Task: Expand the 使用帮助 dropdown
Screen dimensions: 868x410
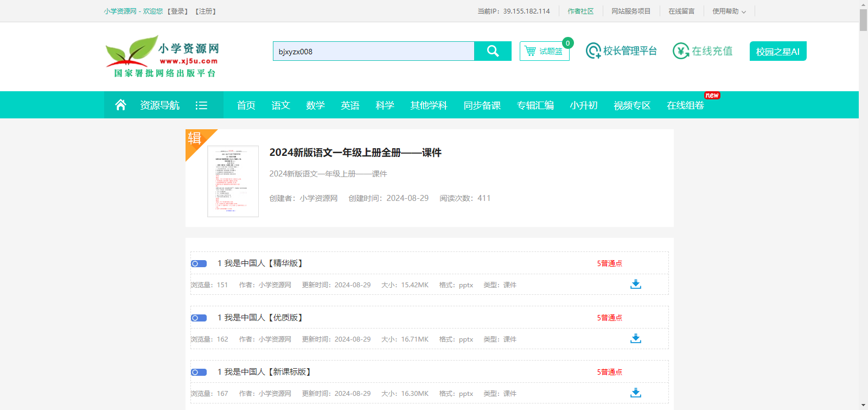Action: [x=729, y=11]
